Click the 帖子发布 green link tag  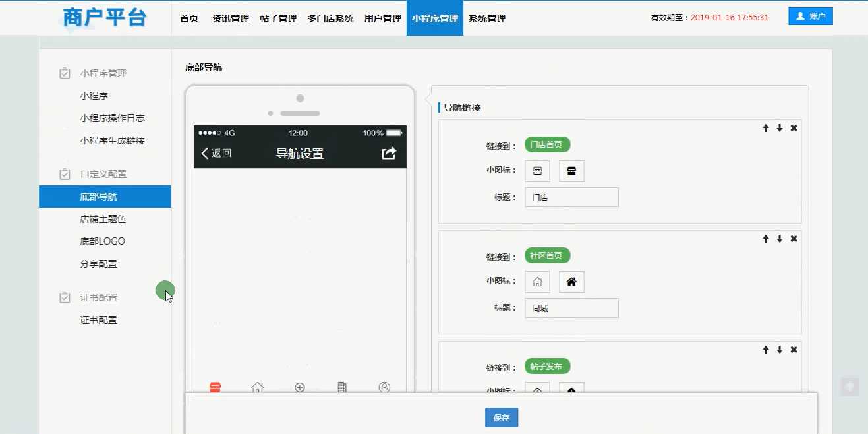point(547,367)
